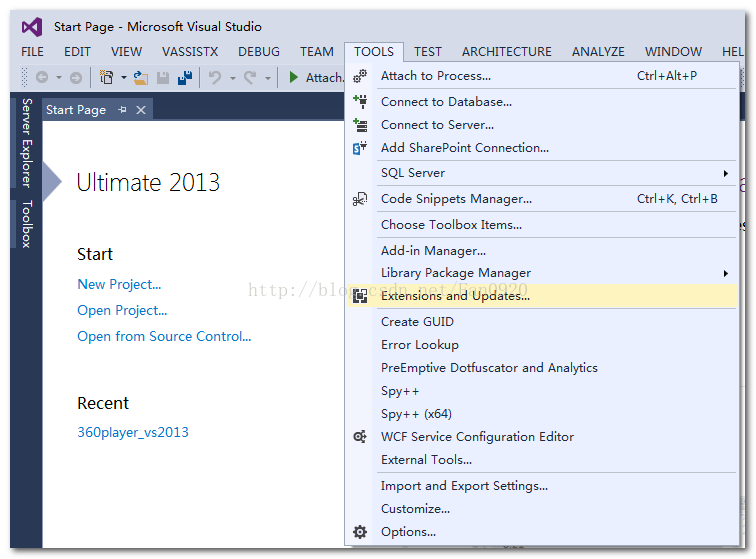This screenshot has width=756, height=559.
Task: Choose Attach to Process menu entry
Action: [542, 76]
